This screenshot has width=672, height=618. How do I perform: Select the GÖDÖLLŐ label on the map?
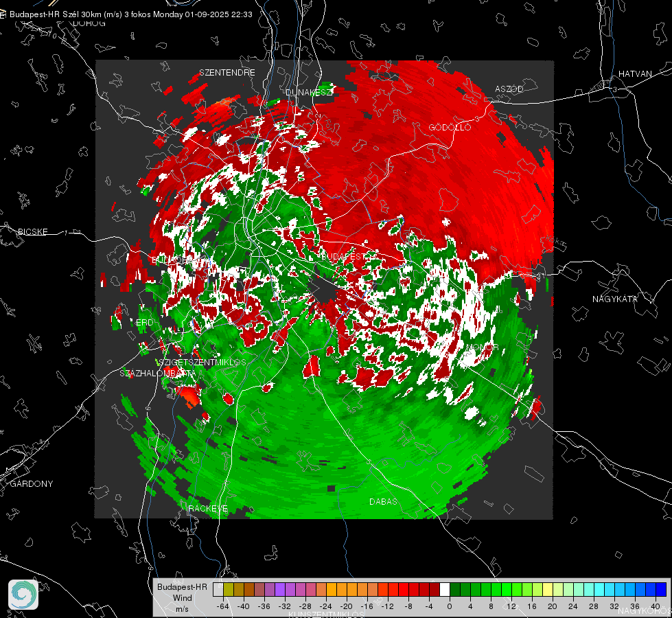[x=450, y=127]
